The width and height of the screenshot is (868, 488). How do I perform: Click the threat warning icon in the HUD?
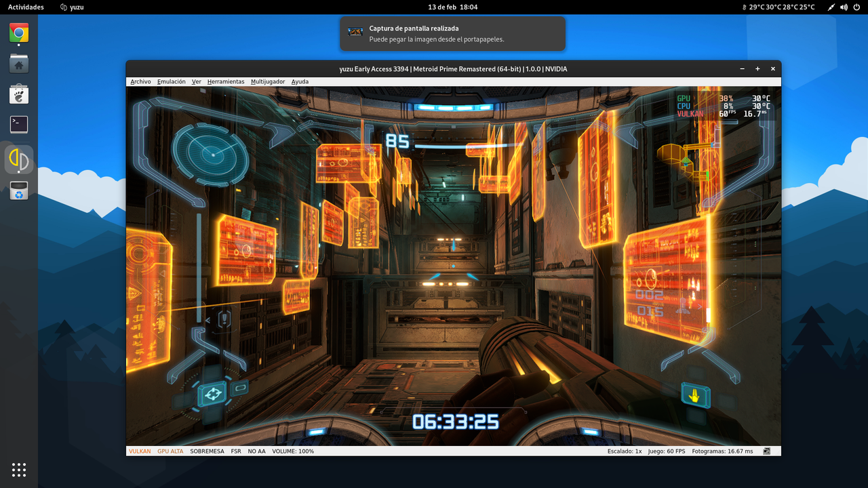[225, 319]
